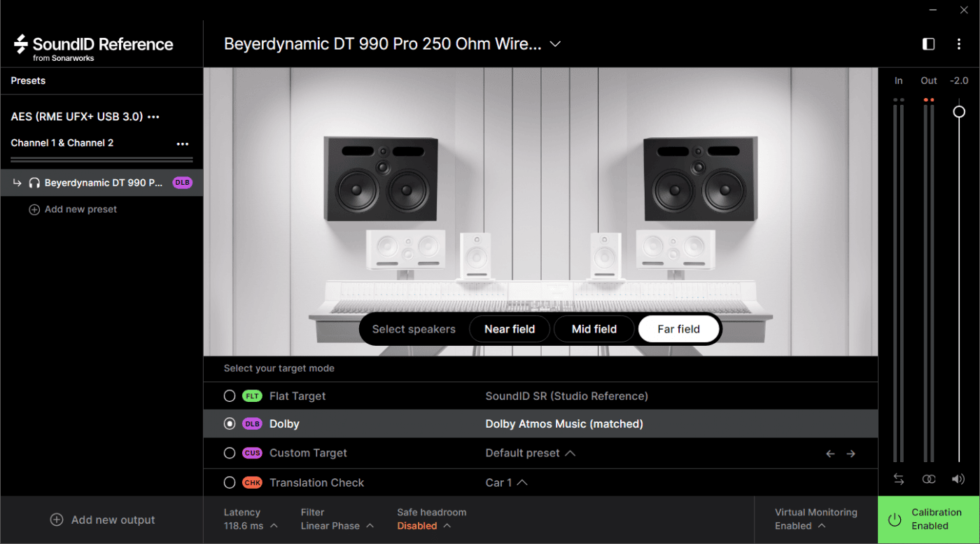
Task: Mute output using the speaker icon
Action: click(958, 479)
